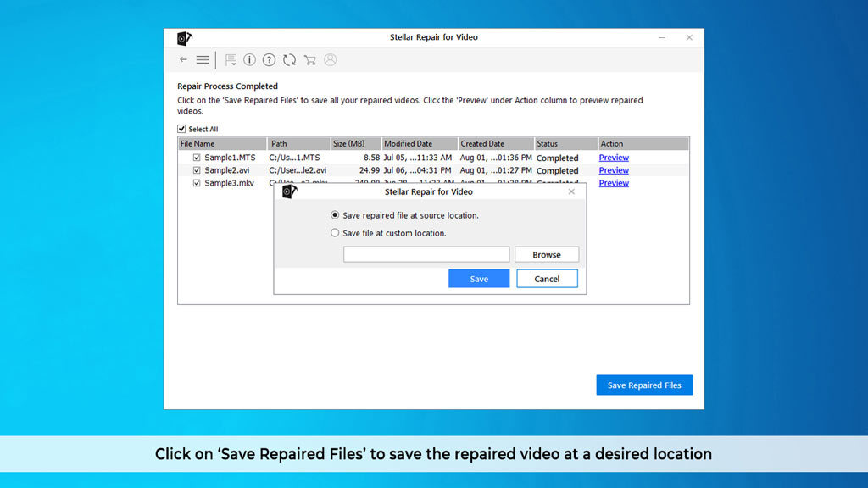Preview the repaired Sample3.mkv video
Image resolution: width=868 pixels, height=488 pixels.
(x=614, y=183)
